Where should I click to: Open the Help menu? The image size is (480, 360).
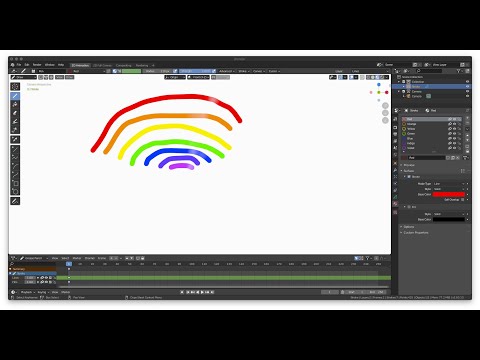(61, 65)
